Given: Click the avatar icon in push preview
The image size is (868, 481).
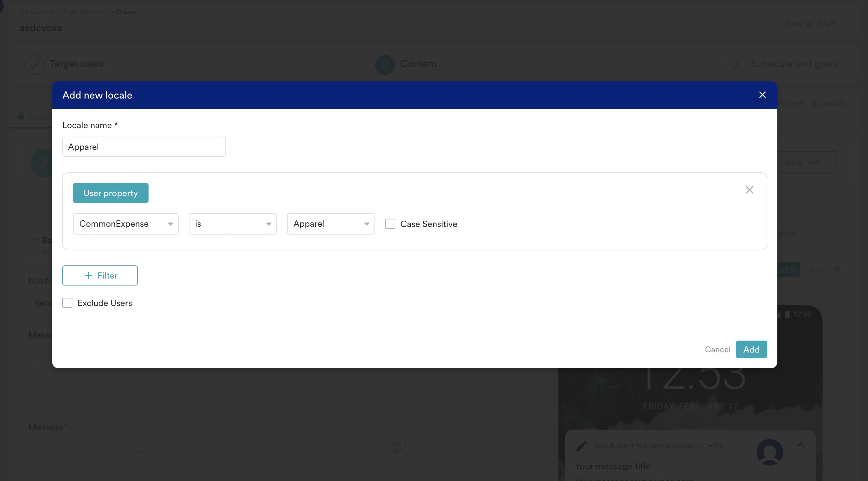Looking at the screenshot, I should coord(769,452).
